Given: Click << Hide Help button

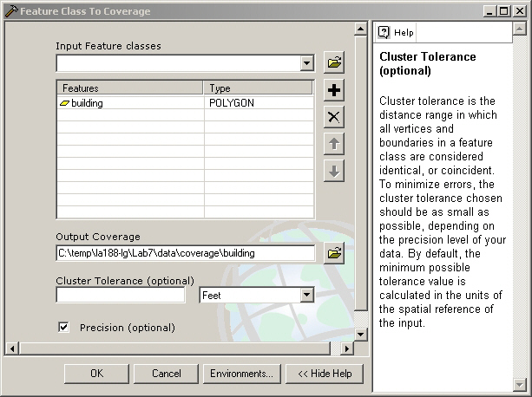Looking at the screenshot, I should tap(325, 374).
